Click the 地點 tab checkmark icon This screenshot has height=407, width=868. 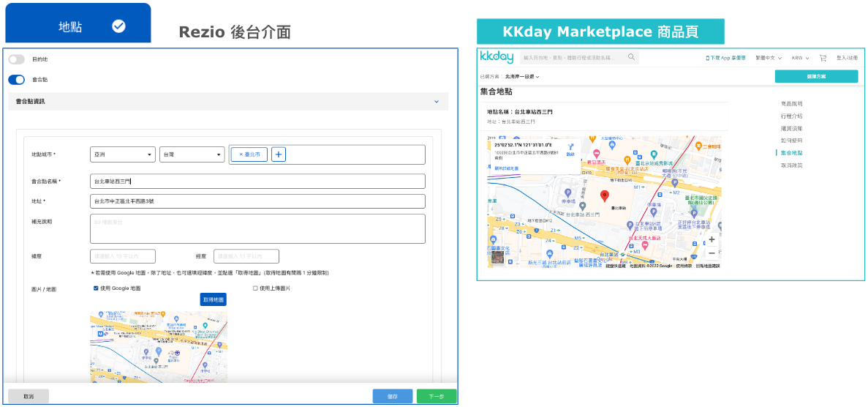point(118,26)
